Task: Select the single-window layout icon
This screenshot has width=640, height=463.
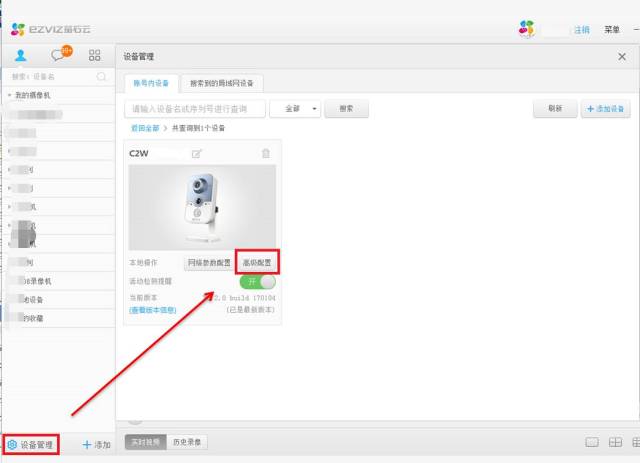Action: pyautogui.click(x=591, y=442)
